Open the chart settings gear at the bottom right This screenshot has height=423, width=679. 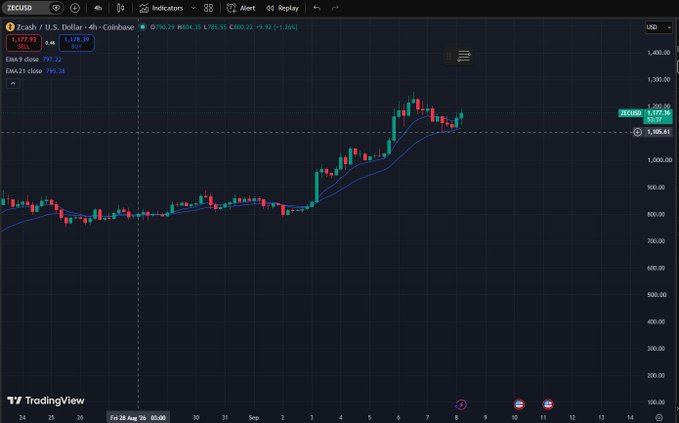[x=659, y=417]
